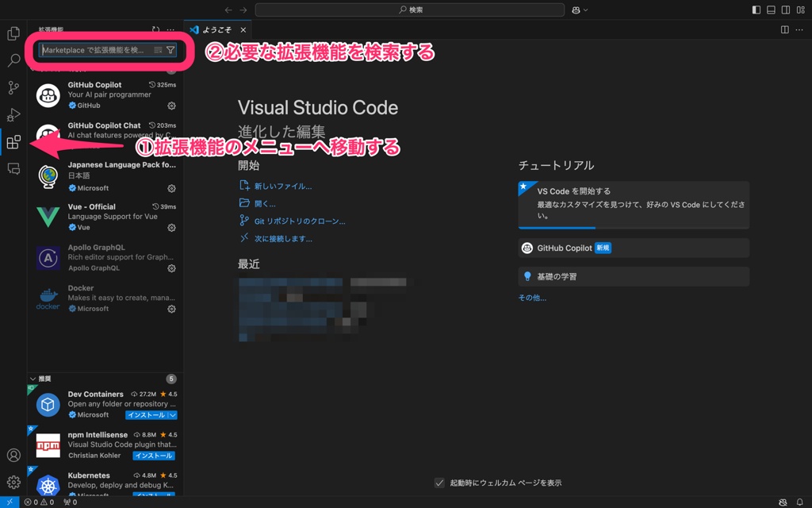Select the Search icon in the activity bar
812x508 pixels.
[13, 60]
